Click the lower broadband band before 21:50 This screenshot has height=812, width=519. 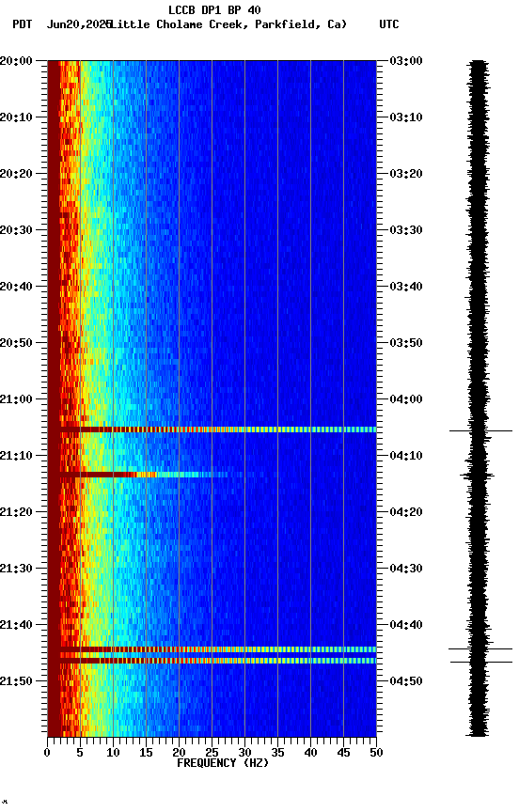point(217,661)
